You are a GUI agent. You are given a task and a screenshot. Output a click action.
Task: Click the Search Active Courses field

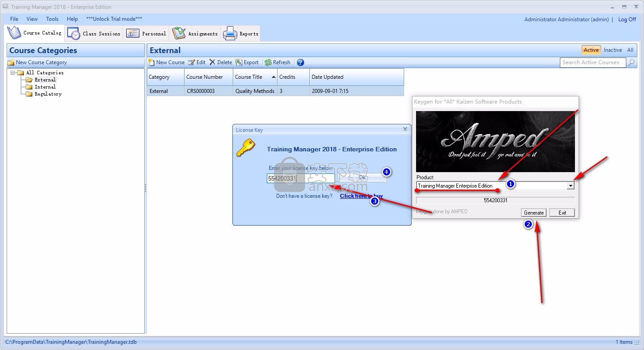click(x=593, y=62)
